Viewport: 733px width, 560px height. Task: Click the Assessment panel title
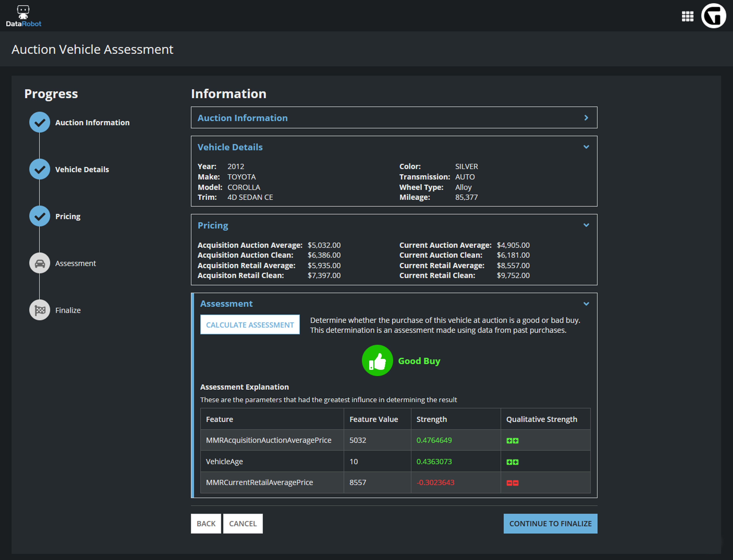tap(226, 304)
